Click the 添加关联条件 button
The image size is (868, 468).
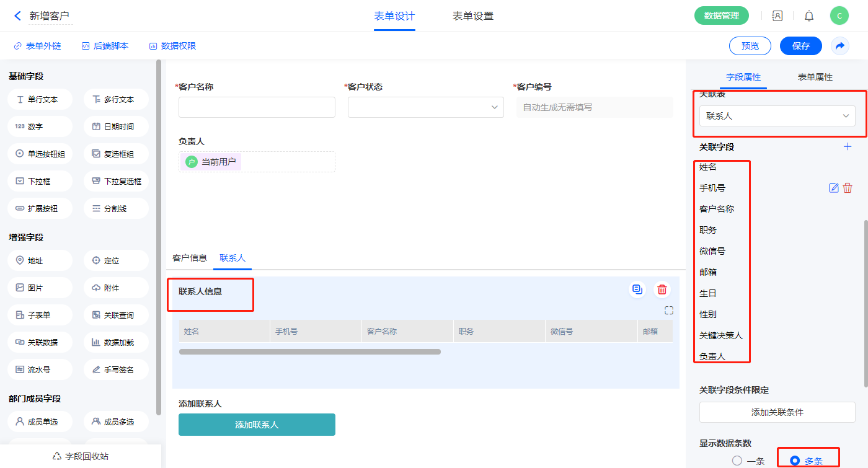click(x=777, y=412)
